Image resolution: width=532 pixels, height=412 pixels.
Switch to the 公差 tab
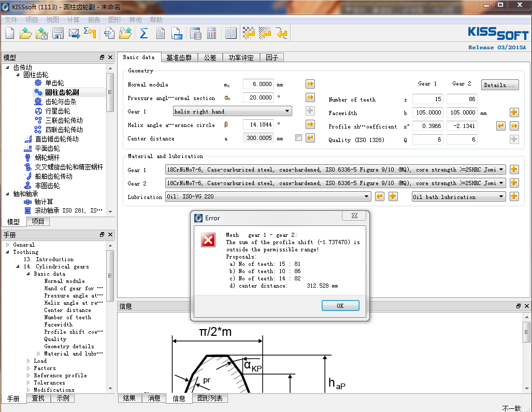coord(210,58)
